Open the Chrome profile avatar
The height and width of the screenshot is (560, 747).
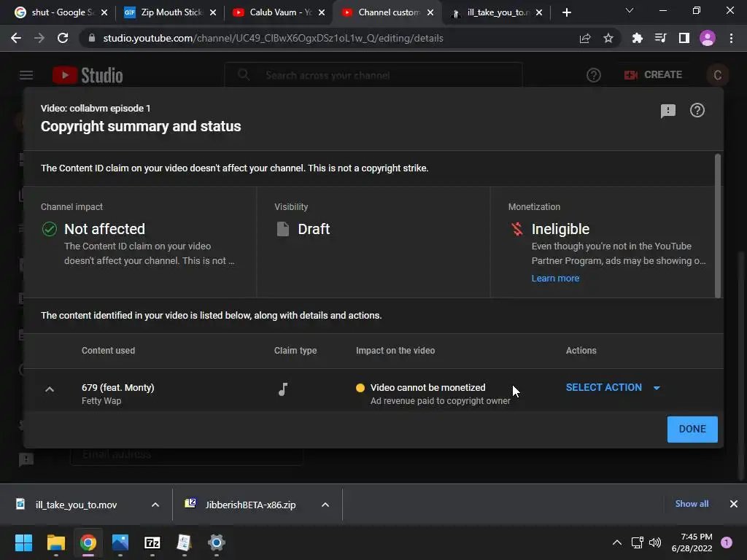pyautogui.click(x=708, y=38)
